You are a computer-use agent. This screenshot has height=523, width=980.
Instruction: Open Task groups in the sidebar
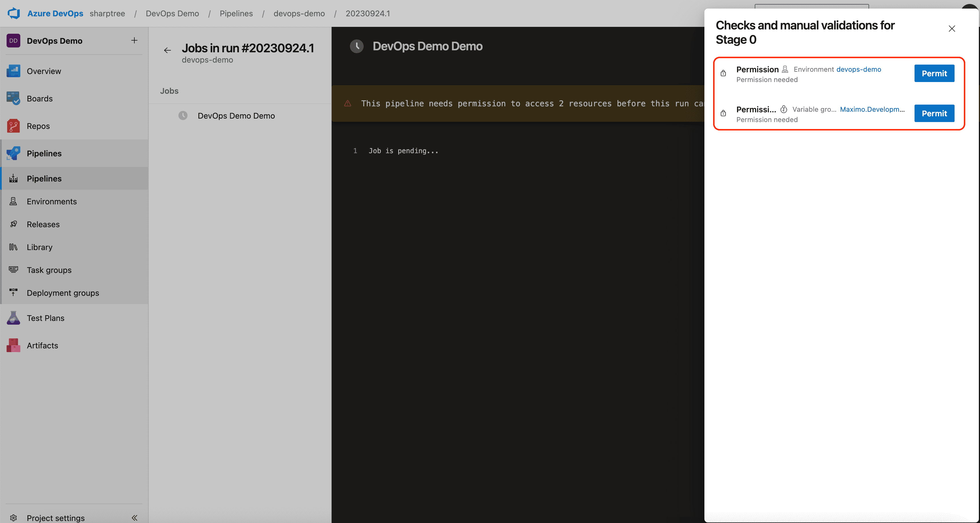pos(74,270)
